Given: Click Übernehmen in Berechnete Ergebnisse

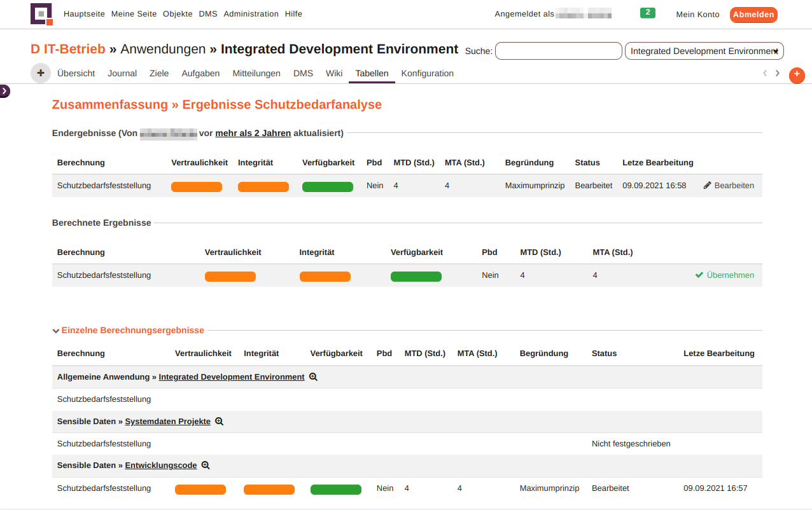Looking at the screenshot, I should (725, 275).
